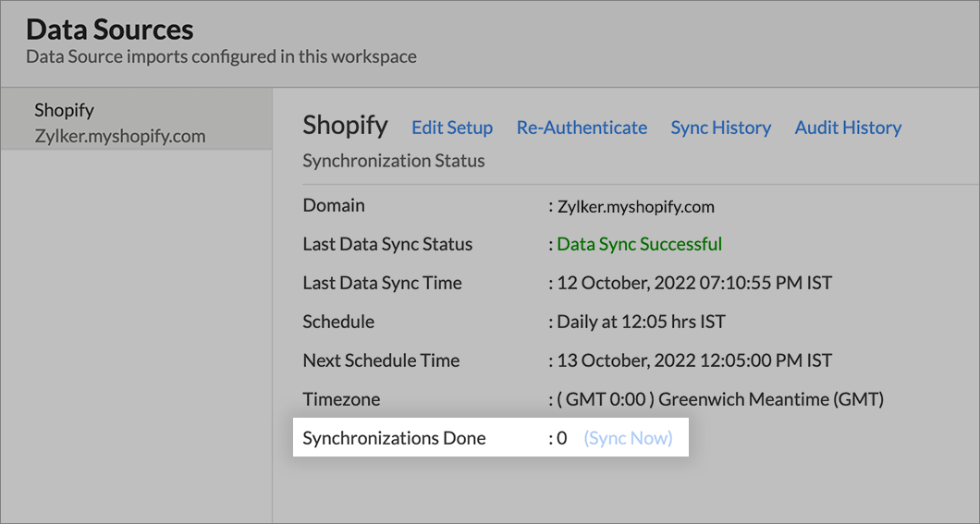Click Synchronizations Done label
The image size is (980, 524).
(x=394, y=438)
